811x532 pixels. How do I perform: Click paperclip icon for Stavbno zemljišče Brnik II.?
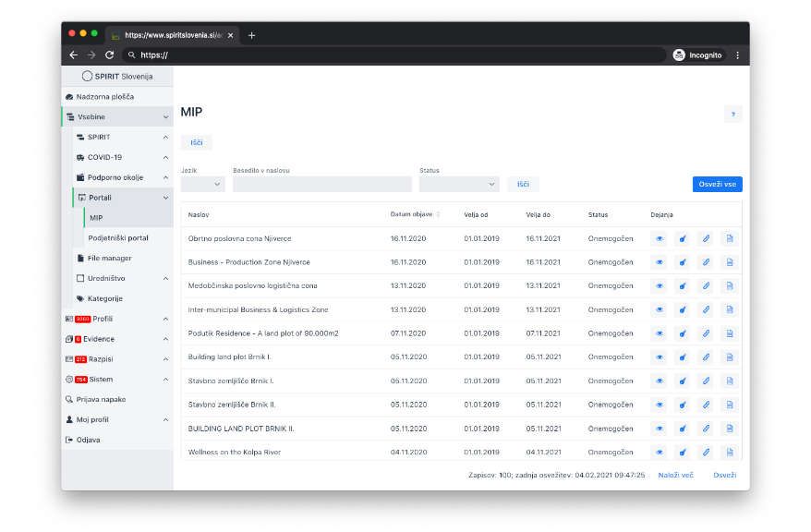(x=706, y=405)
